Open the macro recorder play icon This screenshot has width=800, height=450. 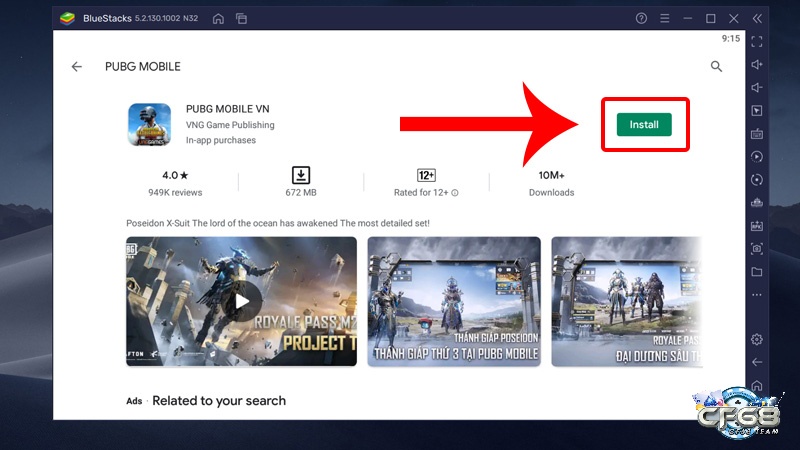[x=757, y=157]
